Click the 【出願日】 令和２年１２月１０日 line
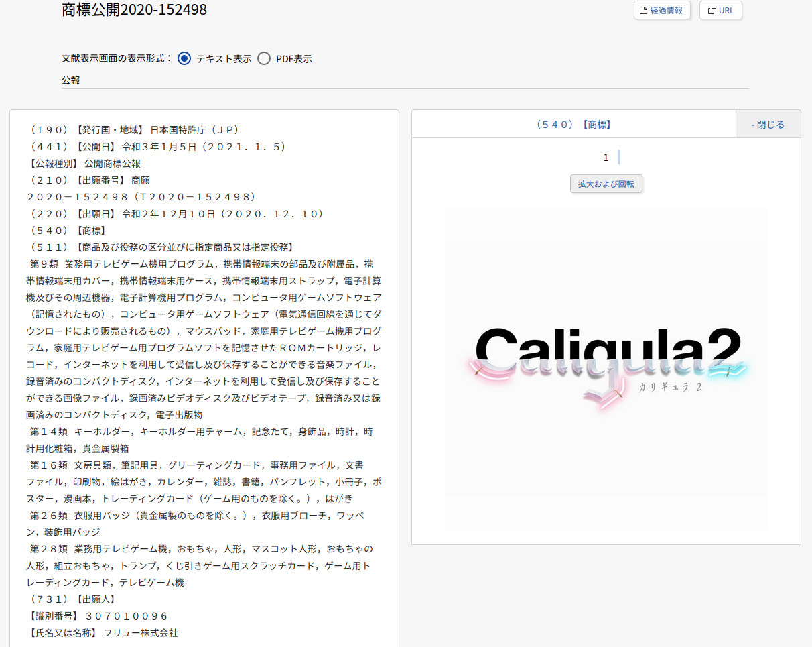Image resolution: width=812 pixels, height=647 pixels. [x=176, y=214]
